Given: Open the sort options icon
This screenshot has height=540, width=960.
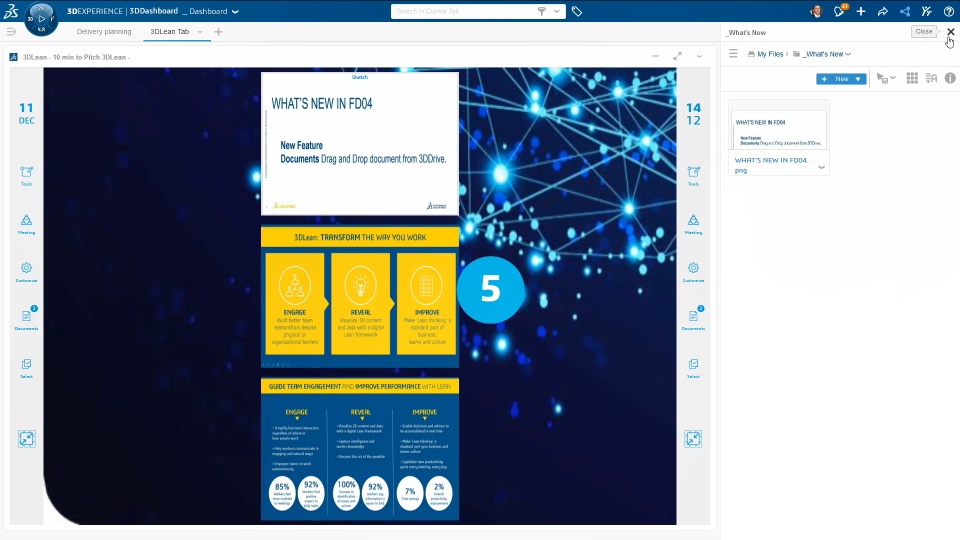Looking at the screenshot, I should pos(931,78).
